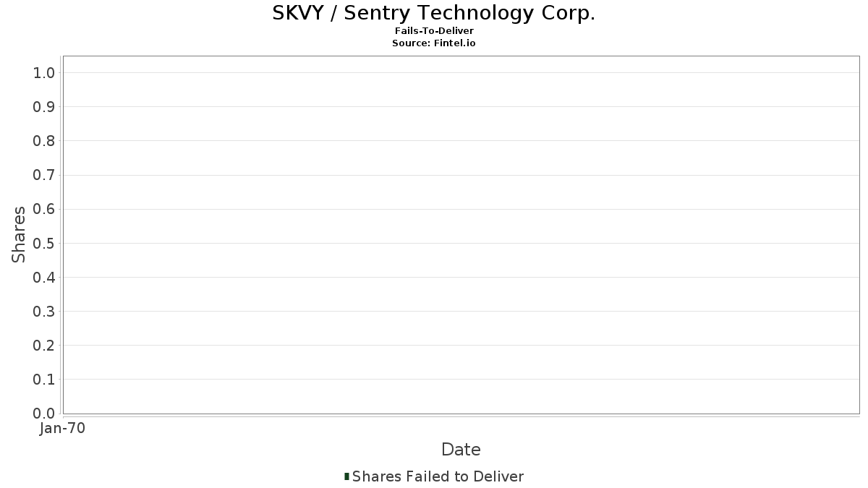Click the 0.6 y-axis tick label
The width and height of the screenshot is (868, 488).
(44, 209)
